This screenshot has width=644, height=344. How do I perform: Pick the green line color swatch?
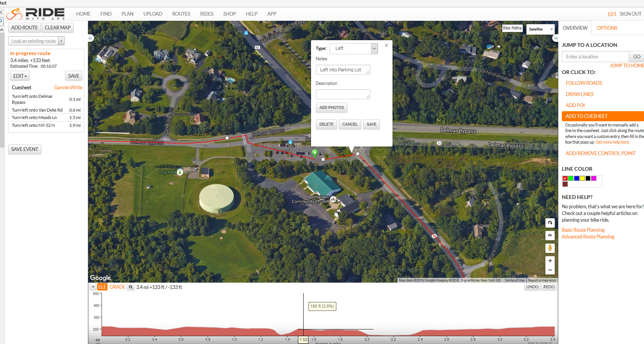click(571, 179)
